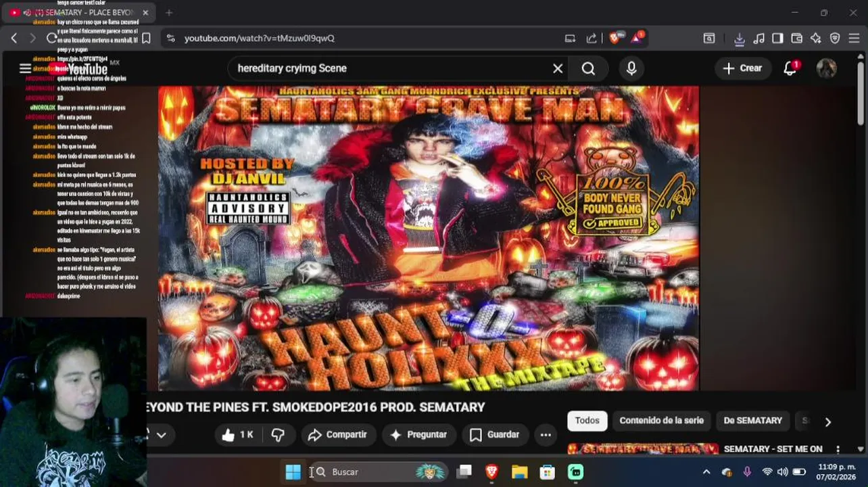Open a new browser tab with plus
Screen dimensions: 868x487
tap(169, 12)
